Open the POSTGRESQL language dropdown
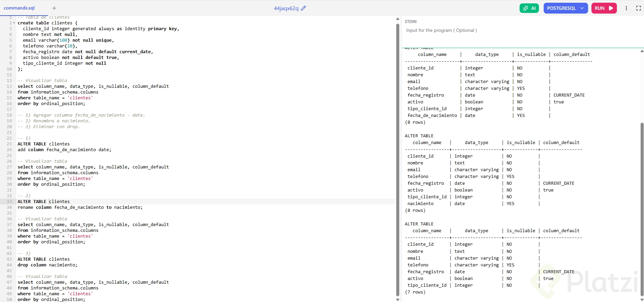The height and width of the screenshot is (302, 644). click(x=565, y=8)
